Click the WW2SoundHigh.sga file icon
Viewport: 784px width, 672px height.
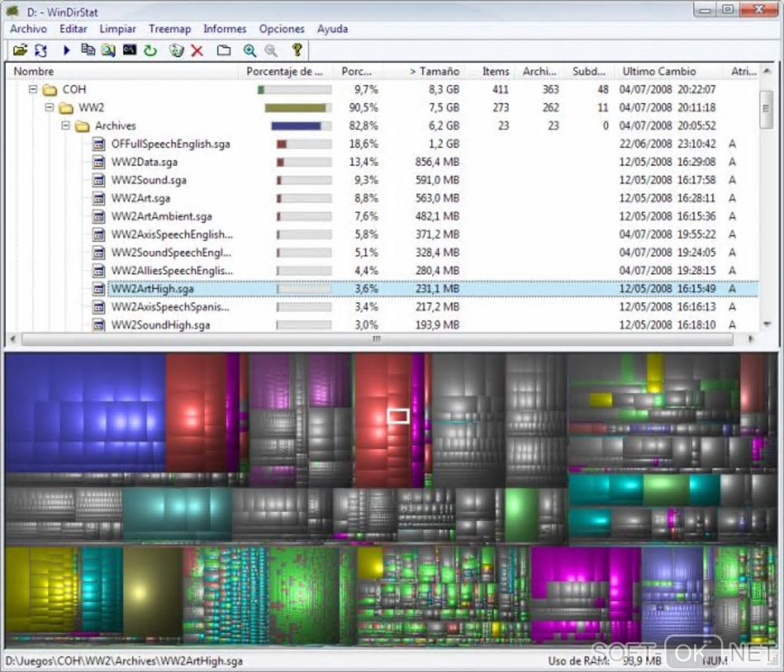99,324
